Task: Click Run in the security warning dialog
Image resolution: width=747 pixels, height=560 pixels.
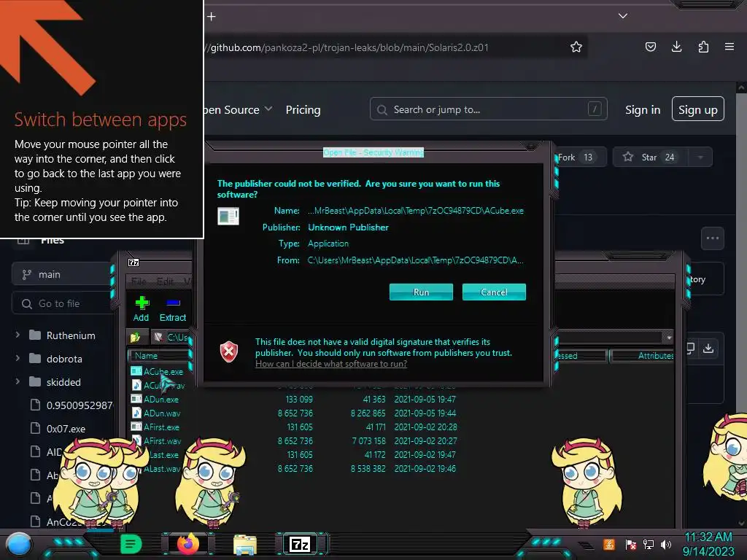Action: click(x=421, y=292)
